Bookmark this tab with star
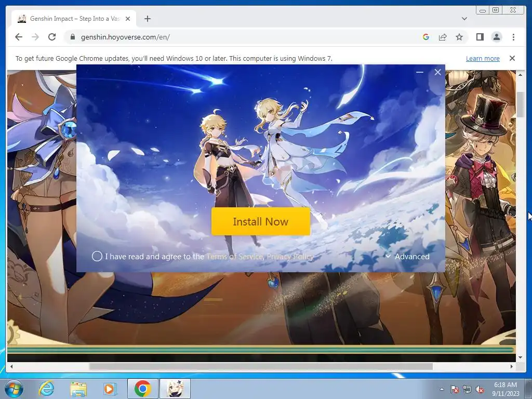 click(459, 37)
